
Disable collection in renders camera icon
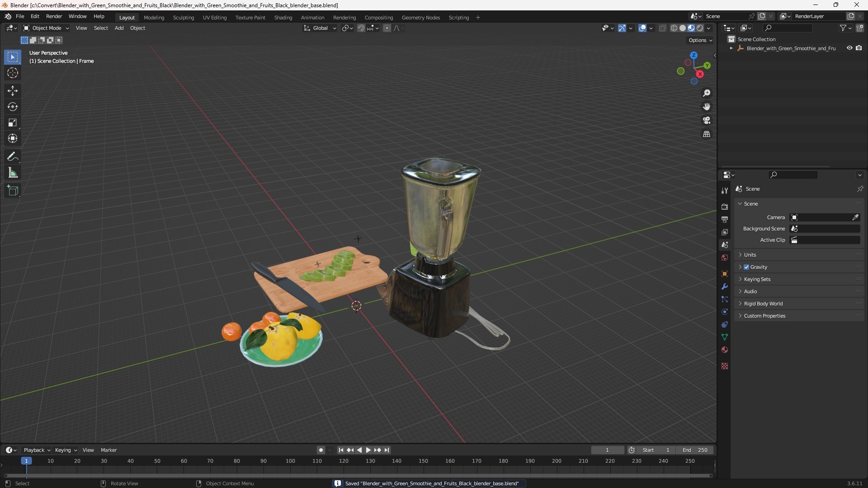click(x=859, y=48)
